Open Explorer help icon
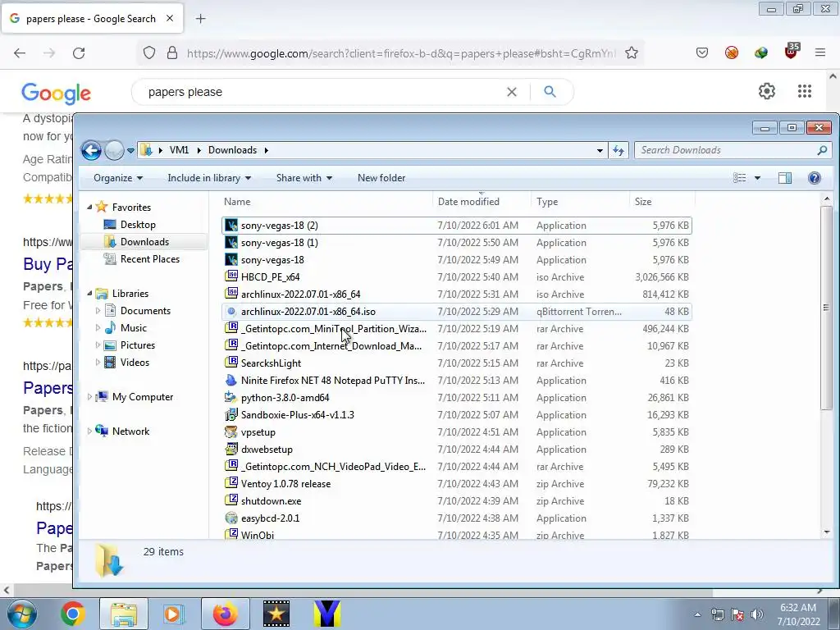 coord(815,178)
